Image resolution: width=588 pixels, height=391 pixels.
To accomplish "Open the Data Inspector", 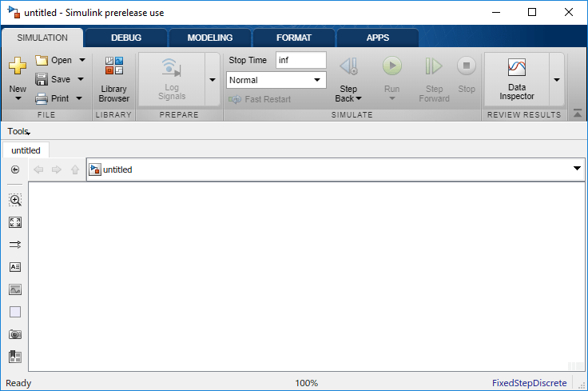I will 517,79.
